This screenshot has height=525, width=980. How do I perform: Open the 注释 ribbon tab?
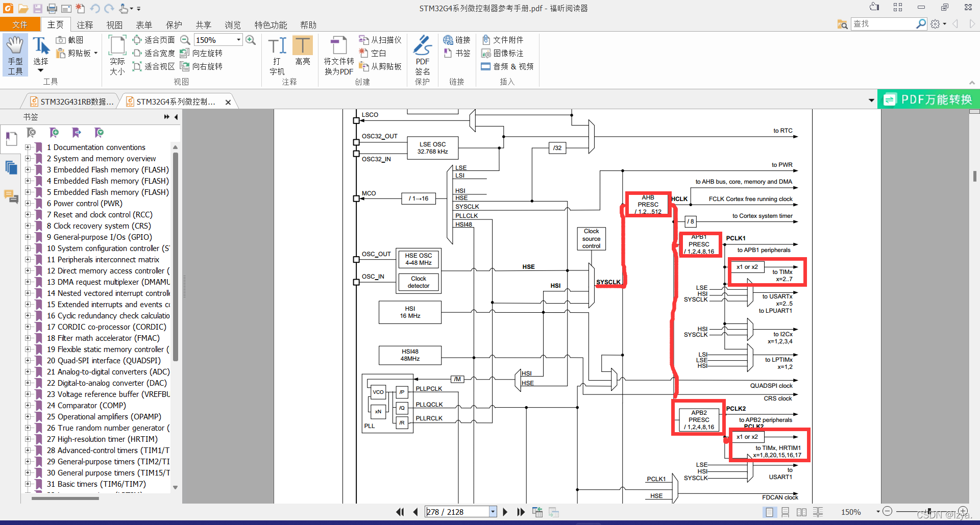click(x=85, y=25)
